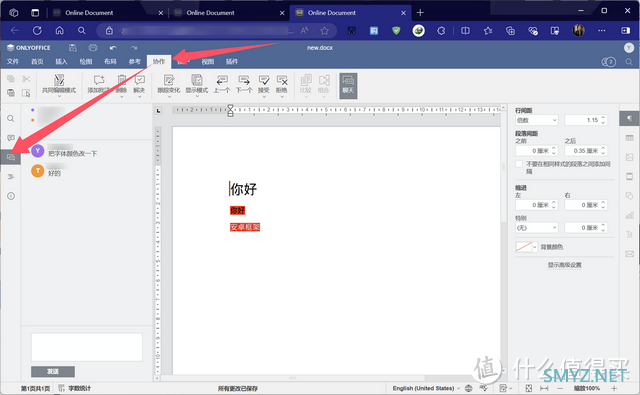
Task: Open the background color swatch picker
Action: pyautogui.click(x=527, y=247)
